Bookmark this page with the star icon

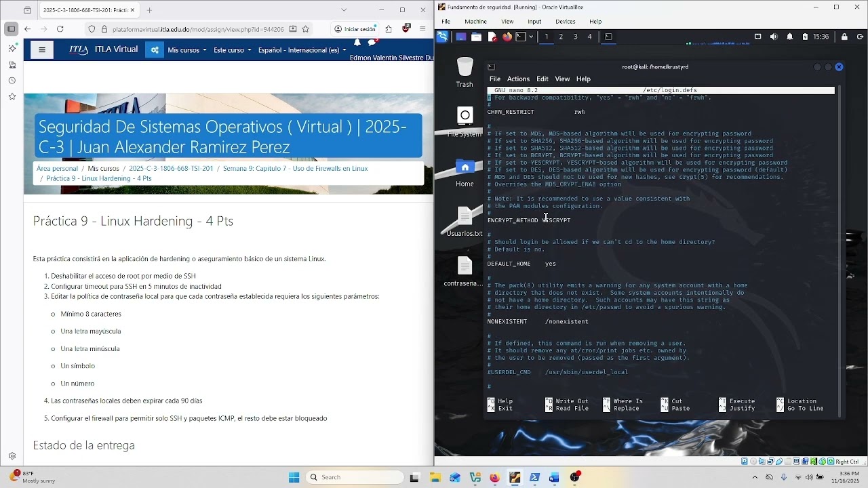point(306,29)
